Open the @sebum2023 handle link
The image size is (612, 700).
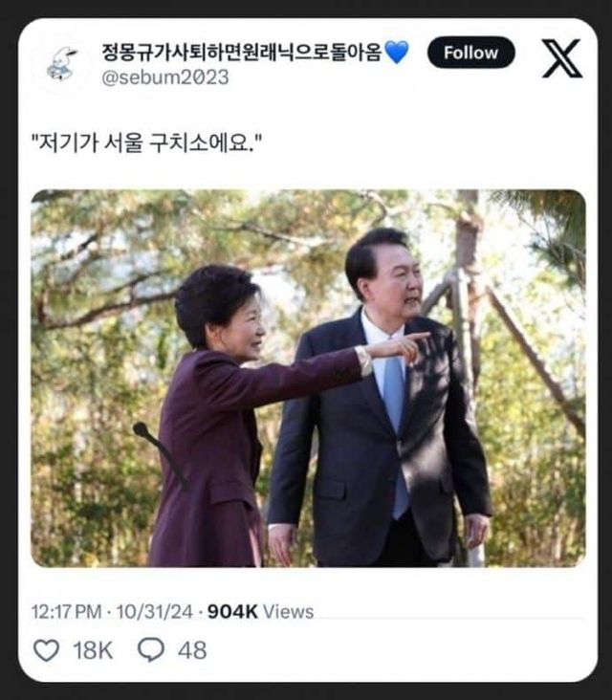click(165, 77)
